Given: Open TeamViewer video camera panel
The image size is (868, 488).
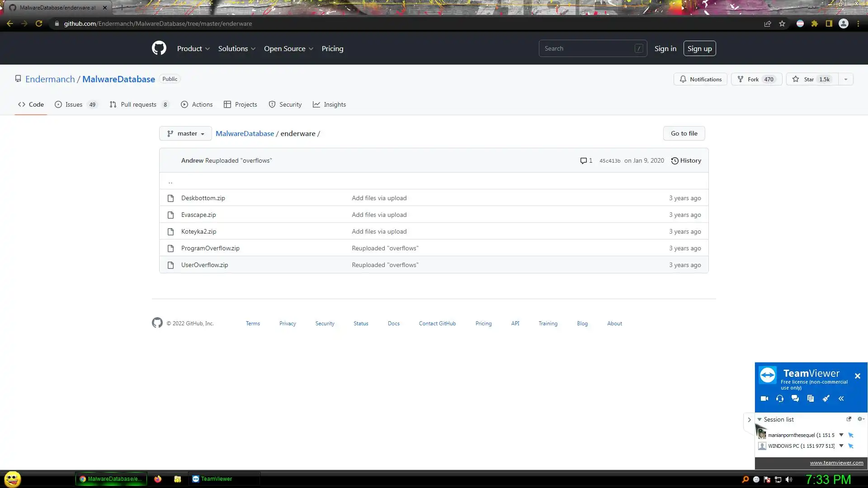Looking at the screenshot, I should click(x=764, y=399).
